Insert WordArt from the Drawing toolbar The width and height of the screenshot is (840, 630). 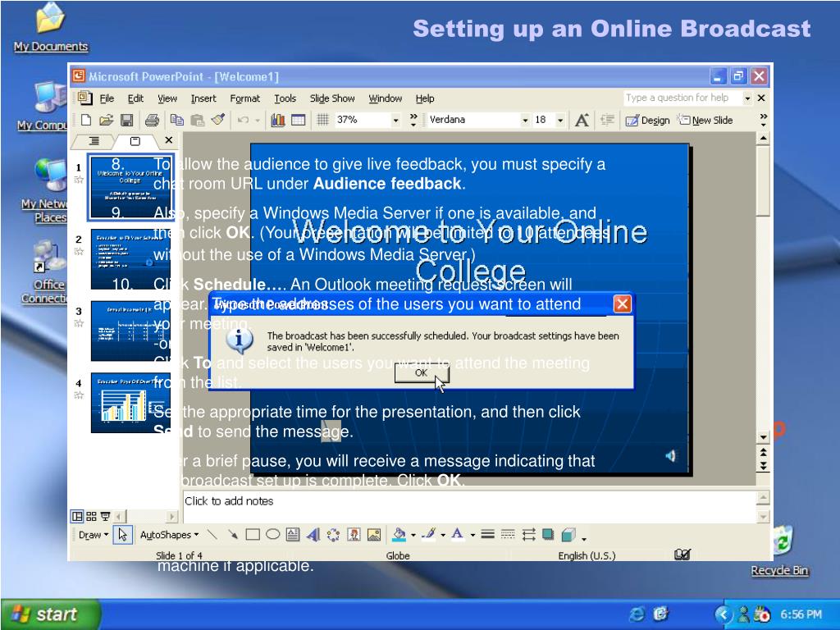coord(313,534)
